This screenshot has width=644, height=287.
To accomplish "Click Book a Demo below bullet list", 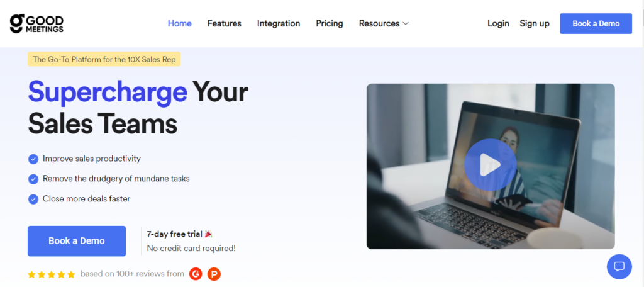I will click(77, 241).
